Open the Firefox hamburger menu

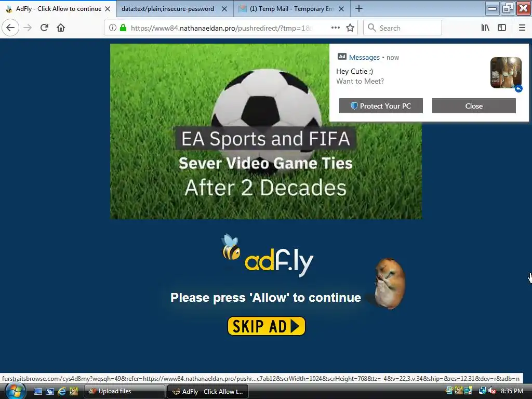(522, 28)
